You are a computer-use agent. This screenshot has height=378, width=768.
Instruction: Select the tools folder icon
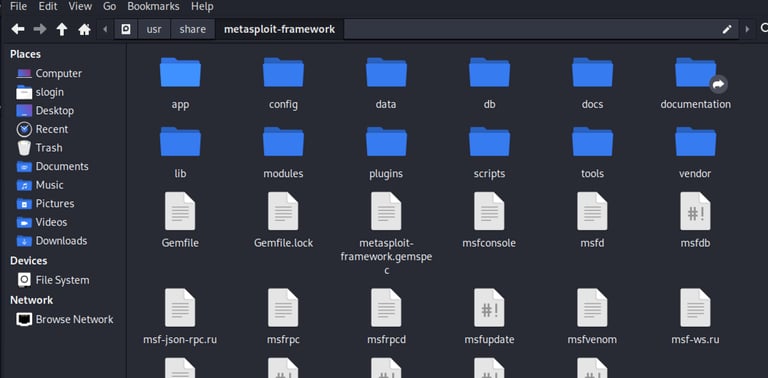[x=592, y=142]
